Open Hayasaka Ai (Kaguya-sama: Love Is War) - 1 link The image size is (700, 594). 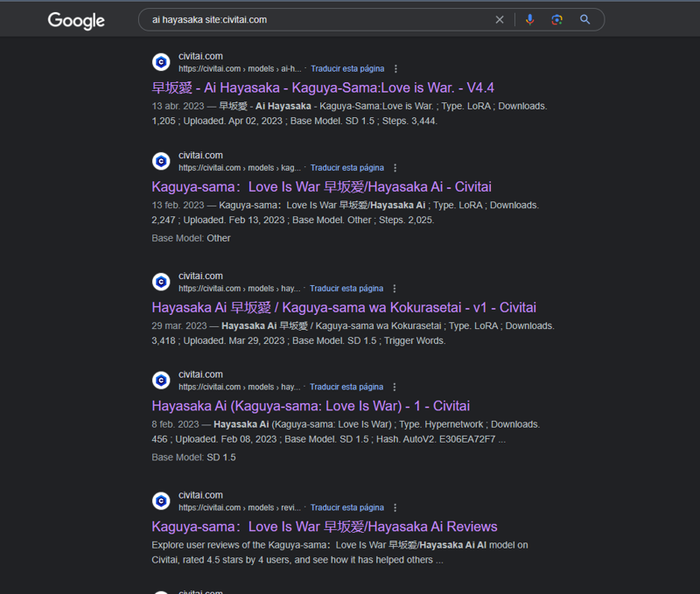(x=311, y=406)
